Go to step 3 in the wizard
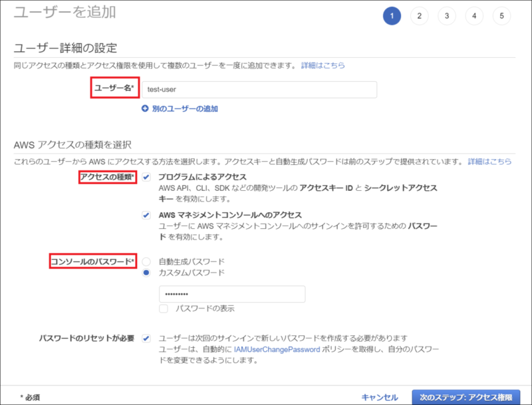The image size is (532, 405). click(x=447, y=16)
